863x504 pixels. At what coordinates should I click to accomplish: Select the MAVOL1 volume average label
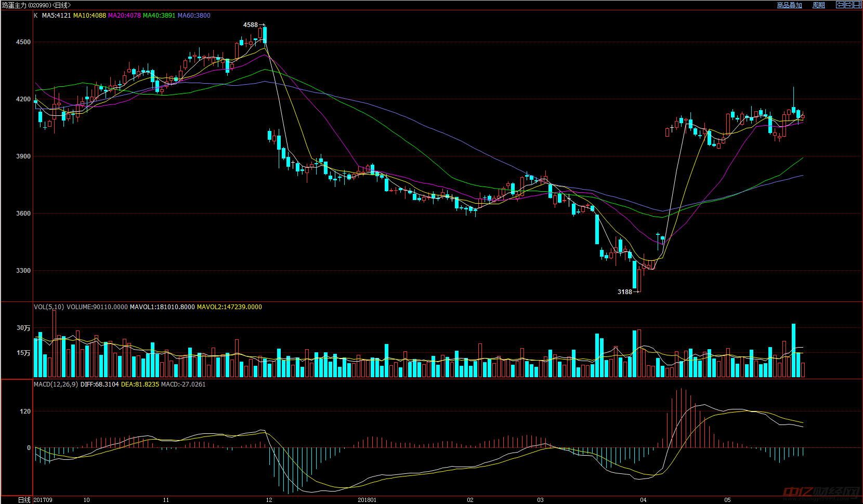162,307
